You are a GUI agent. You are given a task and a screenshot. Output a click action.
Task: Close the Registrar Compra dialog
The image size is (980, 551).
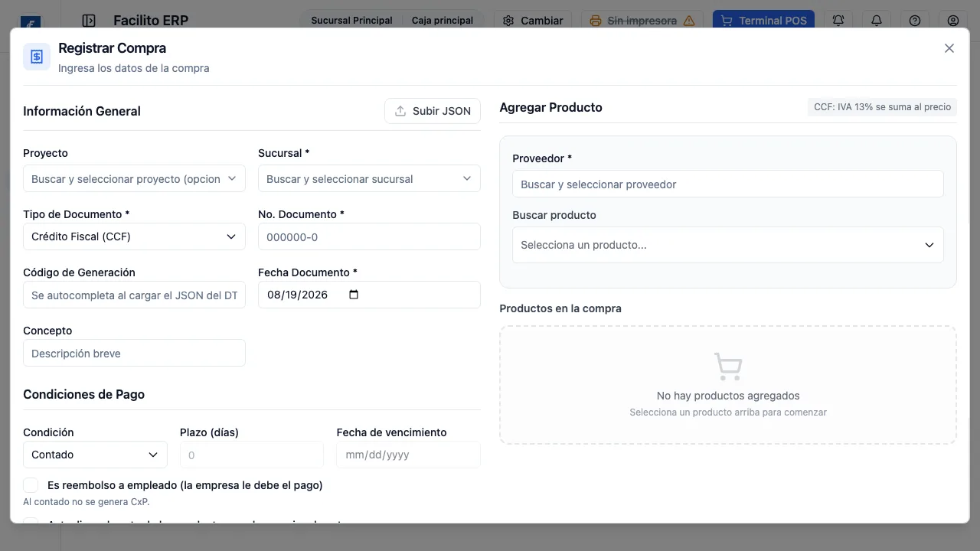pos(949,48)
